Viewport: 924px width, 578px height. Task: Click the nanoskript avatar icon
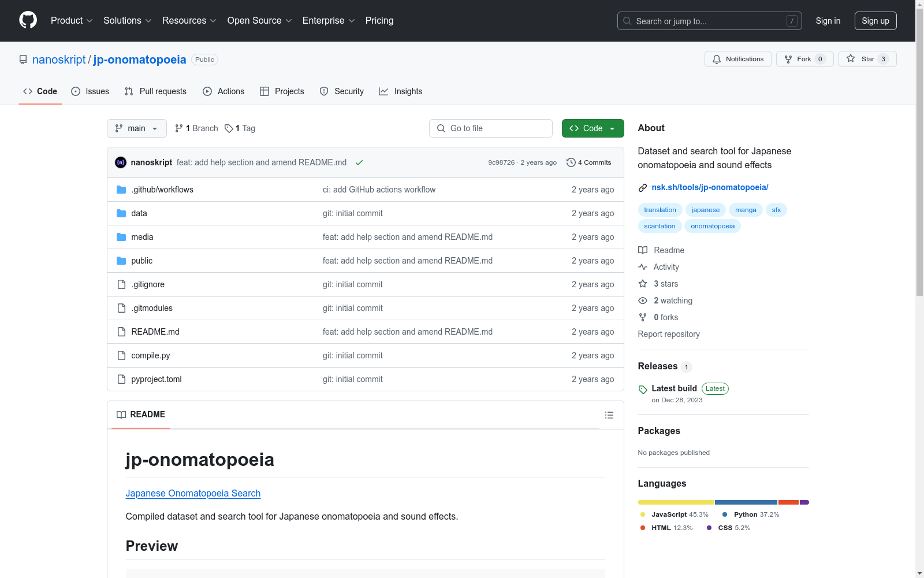[121, 162]
